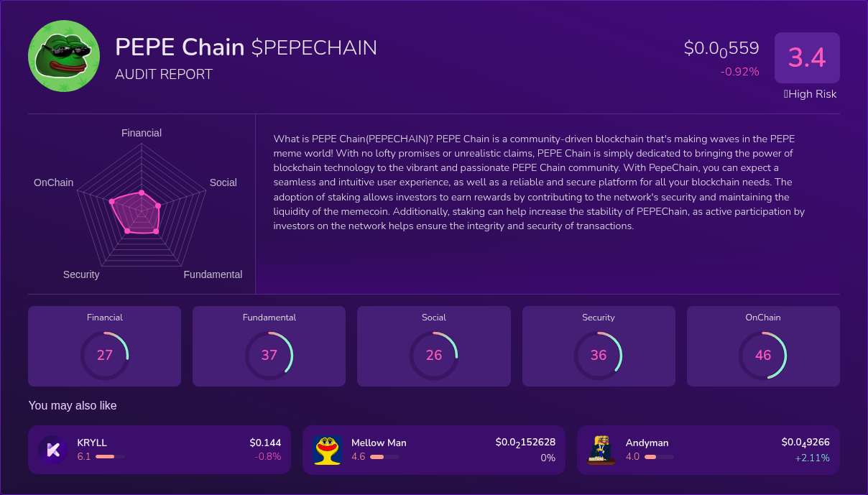Click the PEPE Chain logo

63,55
